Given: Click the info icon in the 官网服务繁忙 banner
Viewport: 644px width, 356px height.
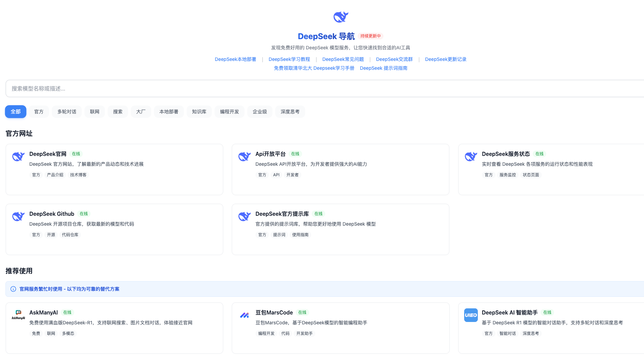Looking at the screenshot, I should [x=13, y=289].
